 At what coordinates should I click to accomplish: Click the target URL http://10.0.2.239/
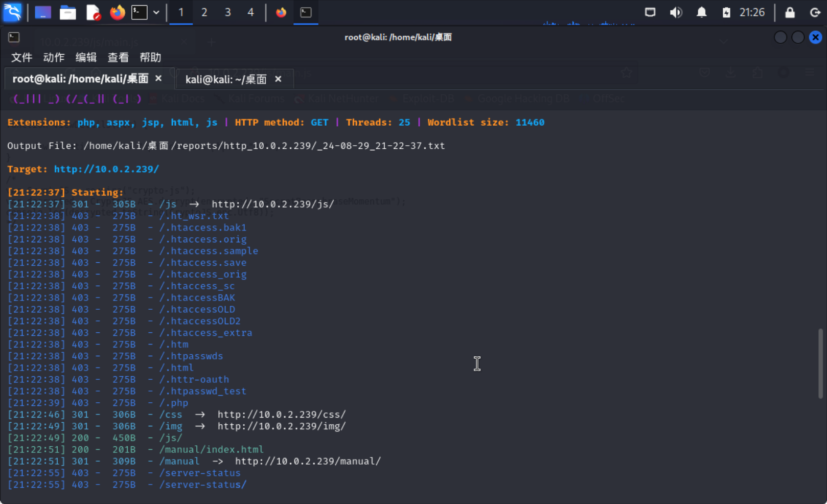(x=106, y=169)
